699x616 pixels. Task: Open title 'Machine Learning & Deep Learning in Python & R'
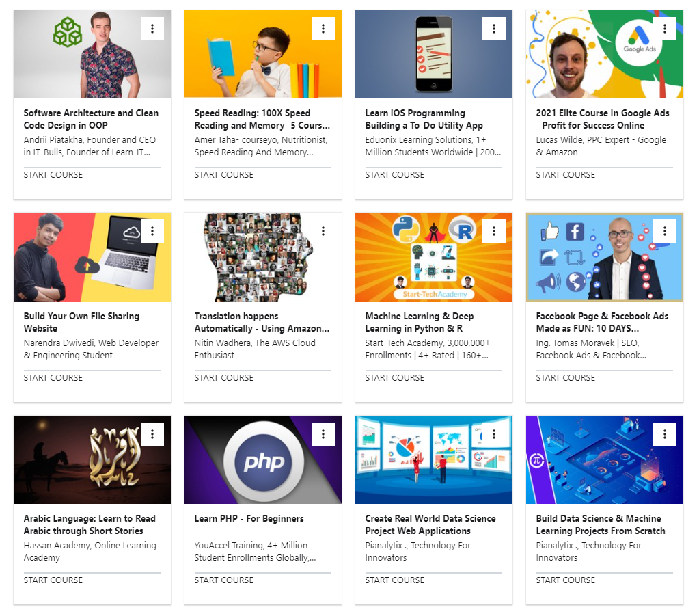click(x=420, y=323)
